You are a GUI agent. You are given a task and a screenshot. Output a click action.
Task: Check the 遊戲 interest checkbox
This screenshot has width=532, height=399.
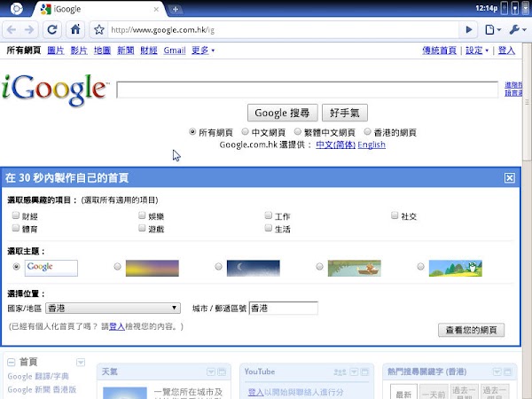click(x=142, y=228)
